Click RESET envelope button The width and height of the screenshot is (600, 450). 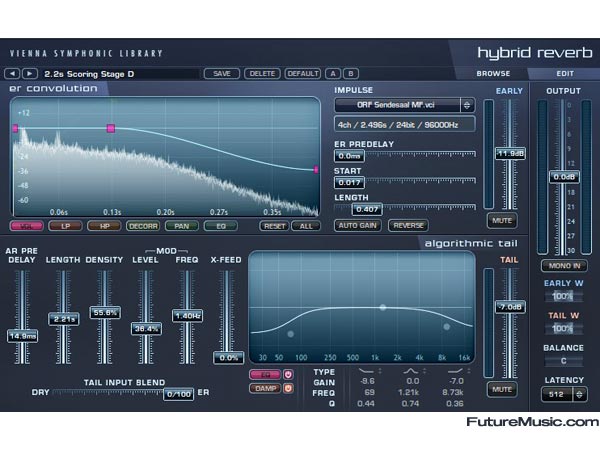click(x=275, y=226)
